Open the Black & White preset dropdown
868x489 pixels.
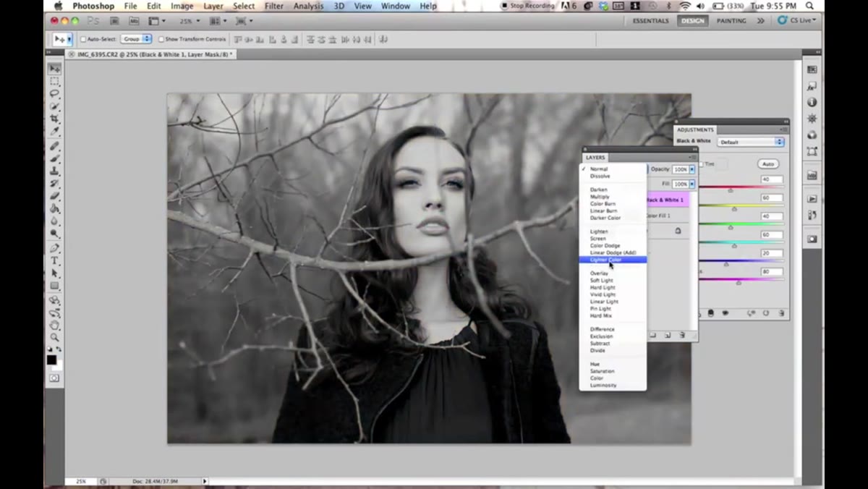click(x=750, y=142)
